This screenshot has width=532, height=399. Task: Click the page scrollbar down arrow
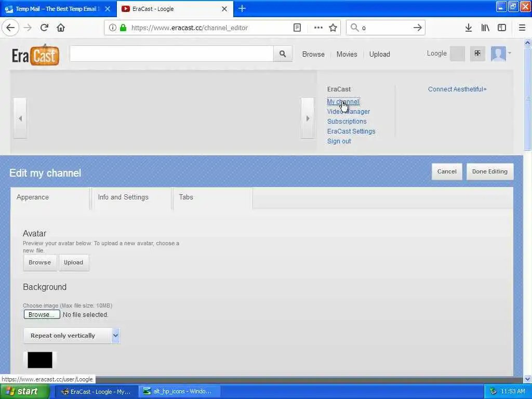tap(527, 379)
